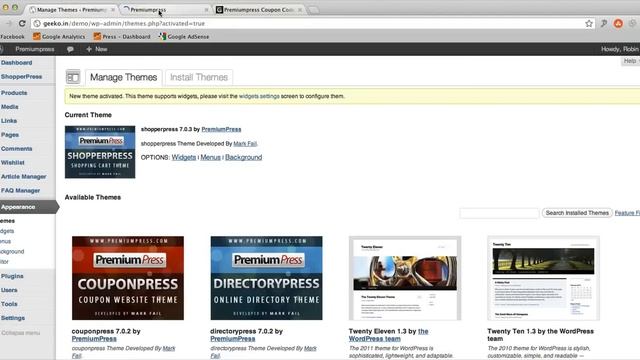Switch to the Premiumpress browser tab
Screen dimensions: 640x360
(x=165, y=9)
